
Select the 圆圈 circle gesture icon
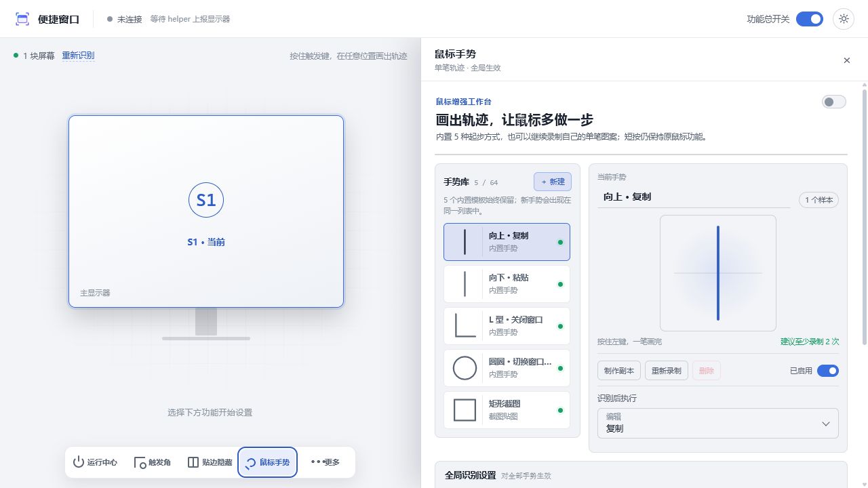[x=465, y=368]
